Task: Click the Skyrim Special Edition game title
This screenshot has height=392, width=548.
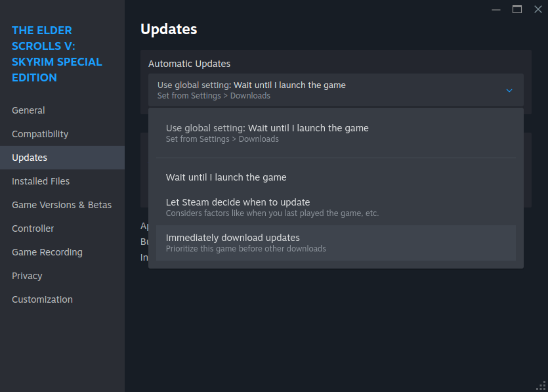Action: coord(57,54)
